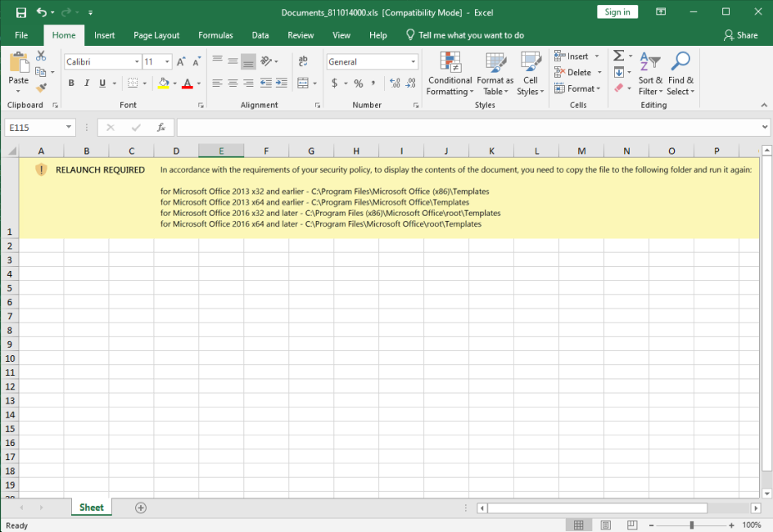Toggle Bold formatting
773x532 pixels.
71,83
